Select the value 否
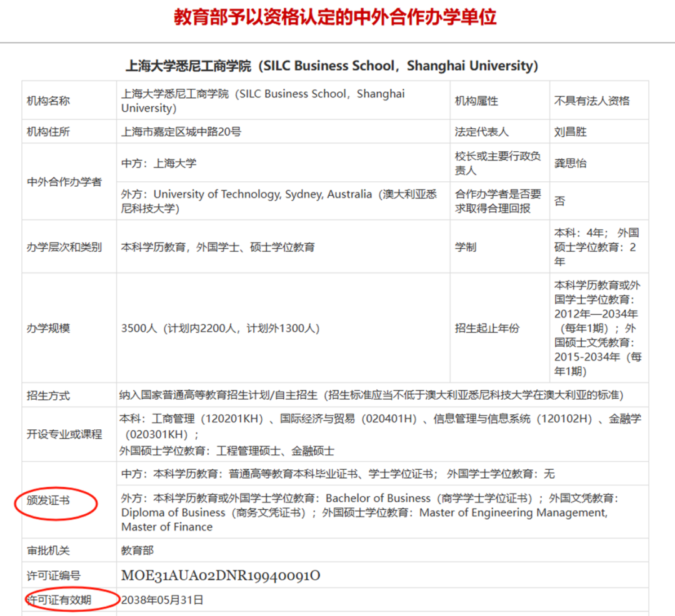This screenshot has width=675, height=616. (559, 201)
